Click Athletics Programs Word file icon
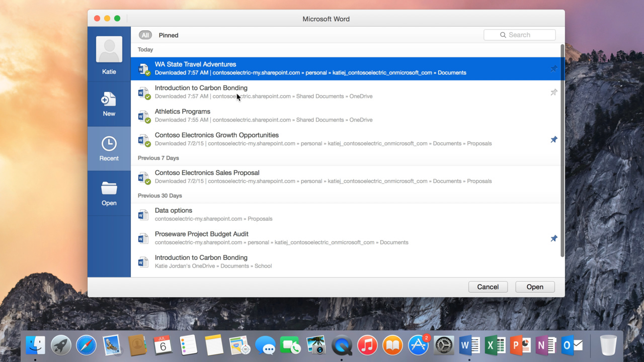The height and width of the screenshot is (362, 644). (x=144, y=116)
